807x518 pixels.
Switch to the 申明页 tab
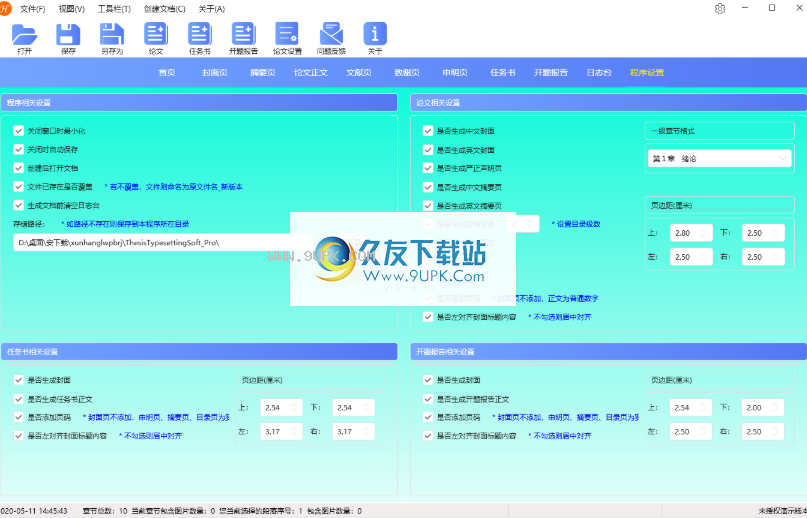tap(455, 73)
